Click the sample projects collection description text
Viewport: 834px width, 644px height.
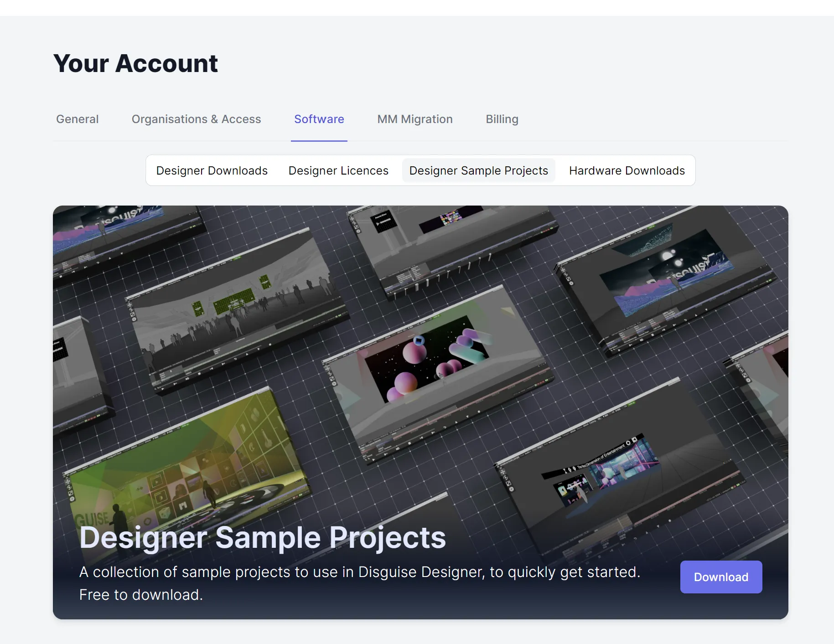tap(359, 572)
